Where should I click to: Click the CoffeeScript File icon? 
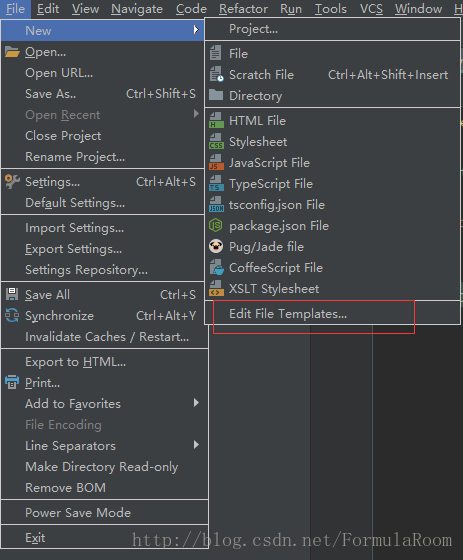pyautogui.click(x=216, y=268)
